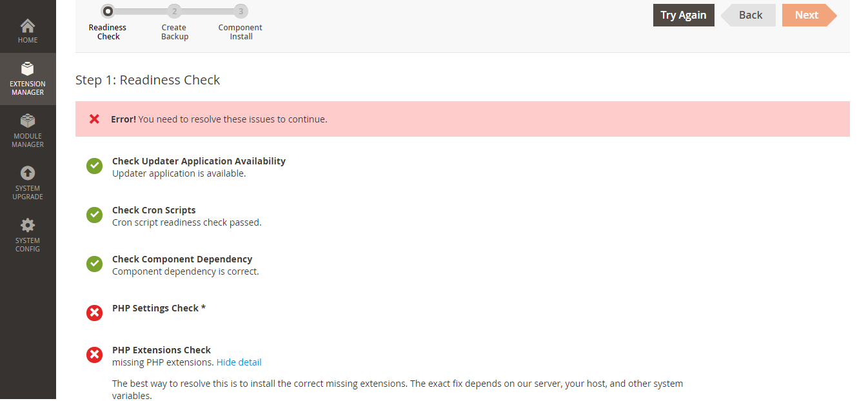Select the Readiness Check step marker
Image resolution: width=868 pixels, height=401 pixels.
[x=108, y=11]
